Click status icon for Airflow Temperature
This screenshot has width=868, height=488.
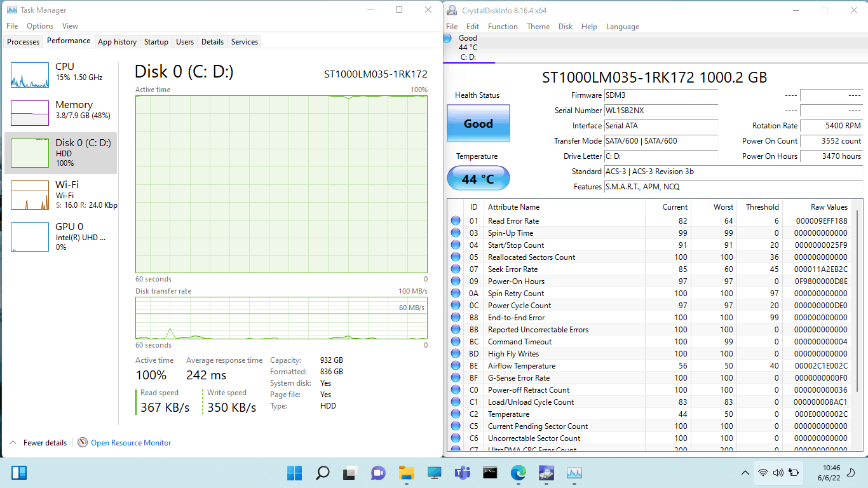[456, 366]
